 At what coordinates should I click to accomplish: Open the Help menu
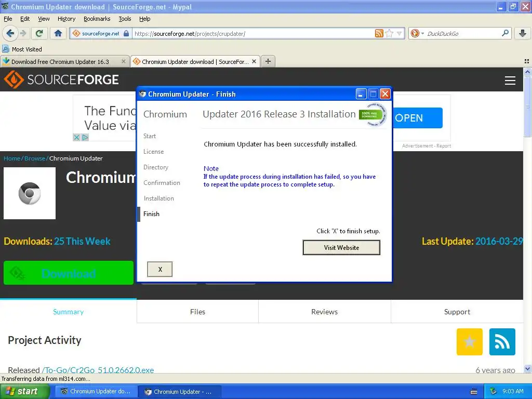click(144, 19)
